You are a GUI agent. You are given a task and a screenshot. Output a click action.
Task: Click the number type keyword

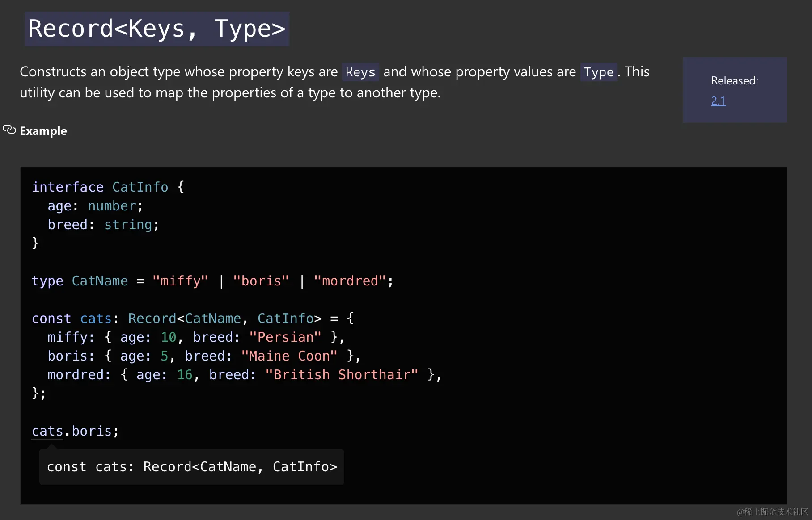[112, 206]
